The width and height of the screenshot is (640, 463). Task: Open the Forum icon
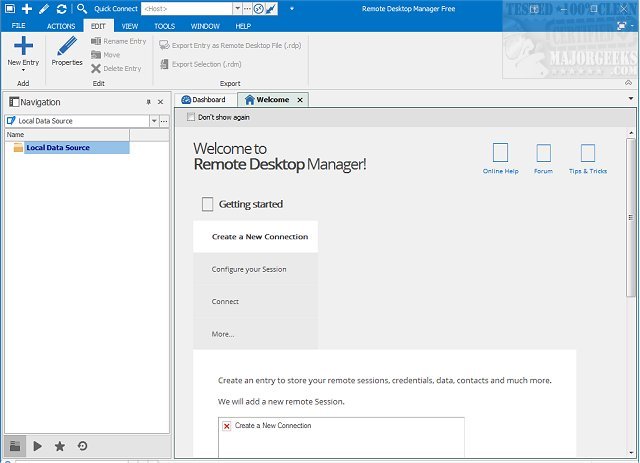coord(543,153)
